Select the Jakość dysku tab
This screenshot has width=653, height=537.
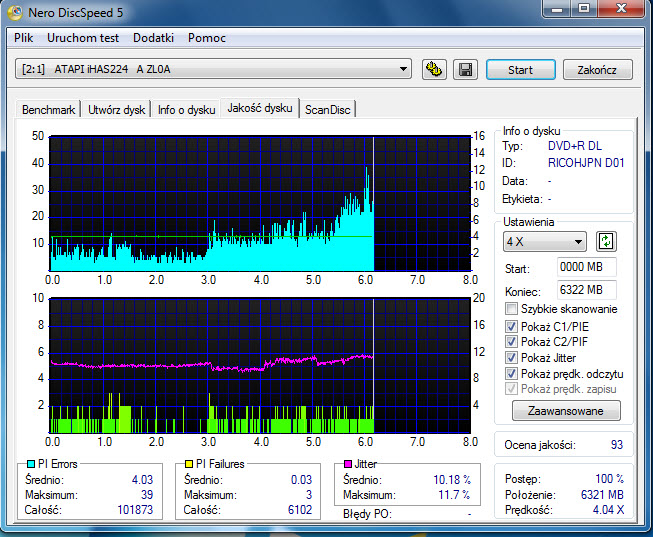[260, 108]
